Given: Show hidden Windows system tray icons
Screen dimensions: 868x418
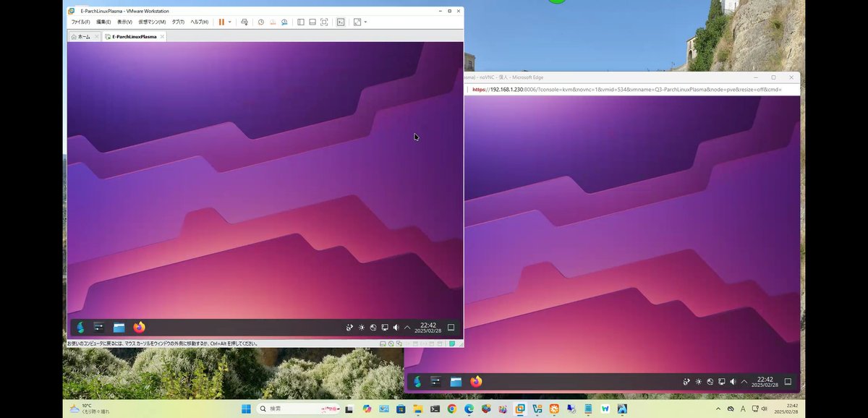Looking at the screenshot, I should [x=718, y=409].
